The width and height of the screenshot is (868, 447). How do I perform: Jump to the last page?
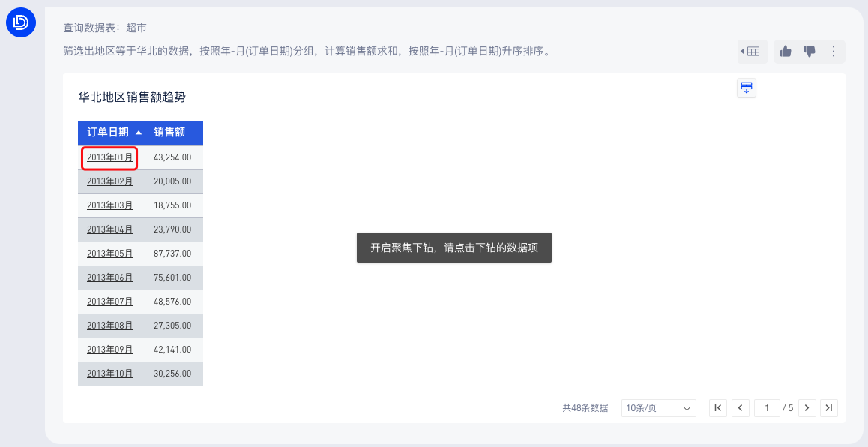829,408
